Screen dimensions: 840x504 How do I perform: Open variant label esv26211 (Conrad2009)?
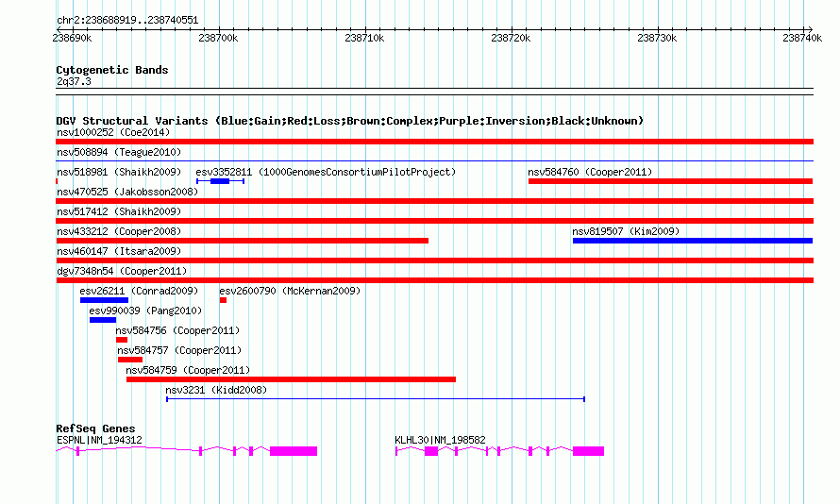click(139, 291)
